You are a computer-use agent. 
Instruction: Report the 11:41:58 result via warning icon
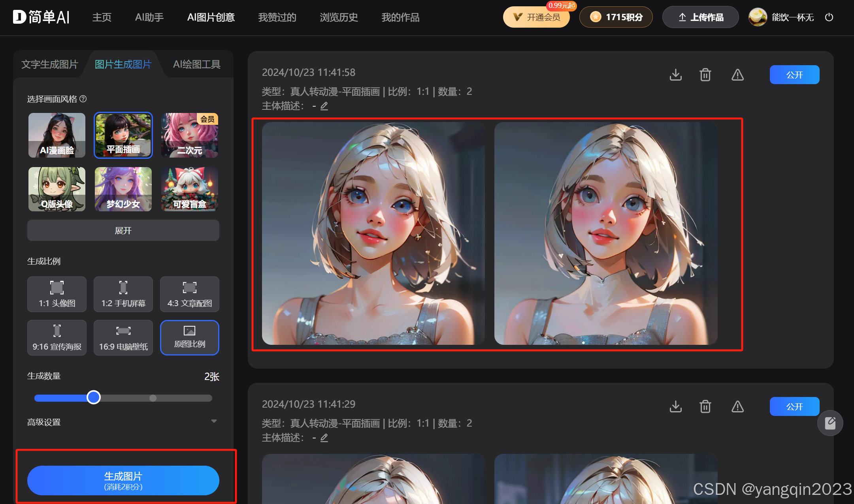click(x=737, y=75)
